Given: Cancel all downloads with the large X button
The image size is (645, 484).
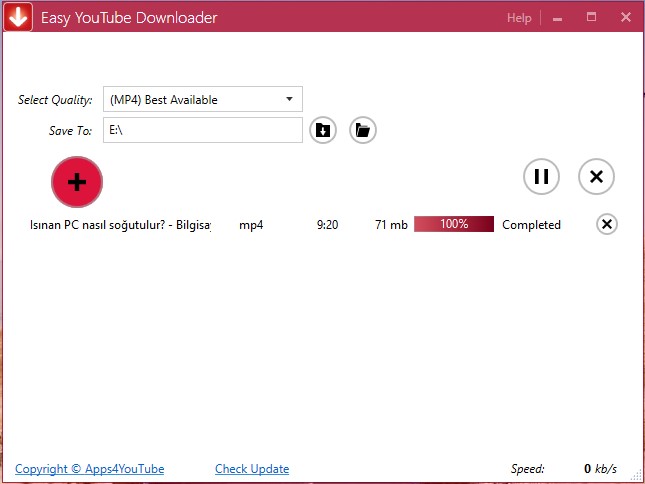Looking at the screenshot, I should [x=596, y=177].
